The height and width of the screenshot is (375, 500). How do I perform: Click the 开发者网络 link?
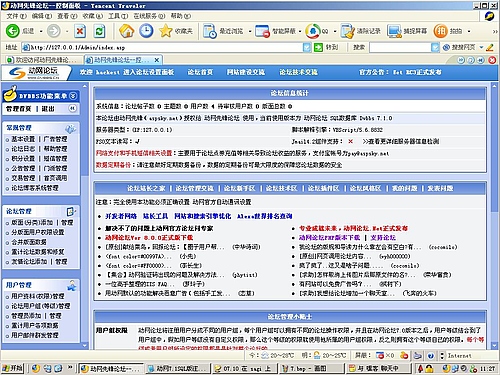click(121, 216)
